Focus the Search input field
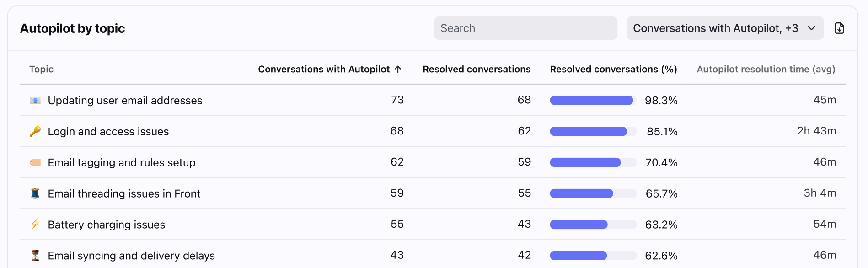 (525, 28)
